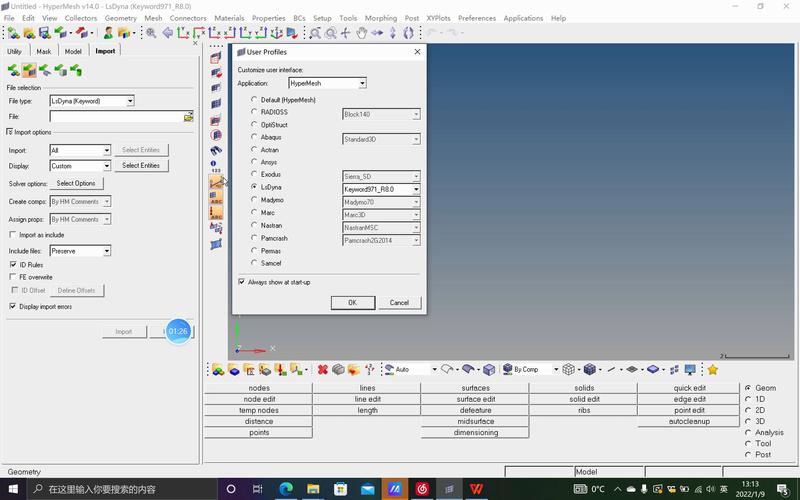
Task: Select the OptiStruct radio button
Action: click(254, 125)
